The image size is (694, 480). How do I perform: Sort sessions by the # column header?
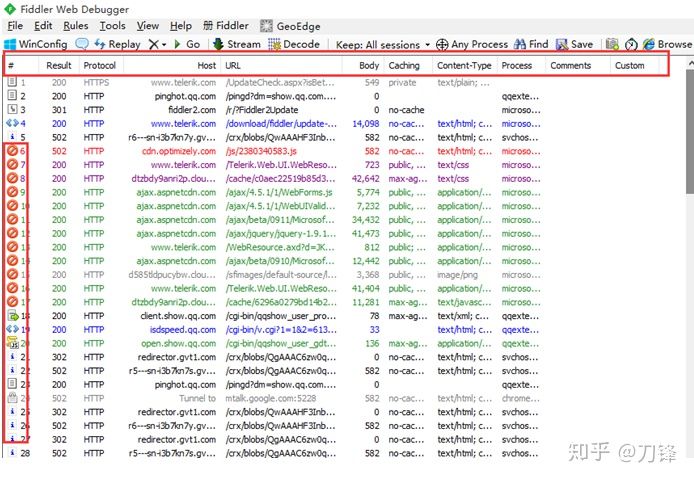tap(20, 66)
